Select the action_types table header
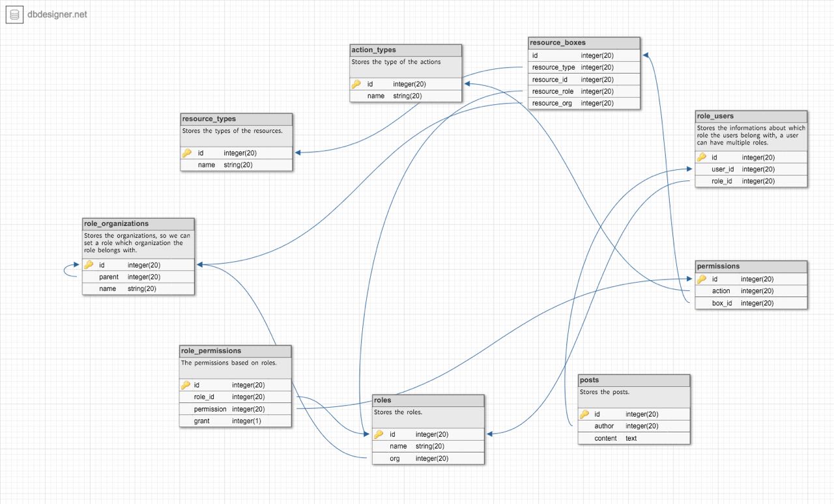Screen dimensions: 834x504 pos(406,50)
